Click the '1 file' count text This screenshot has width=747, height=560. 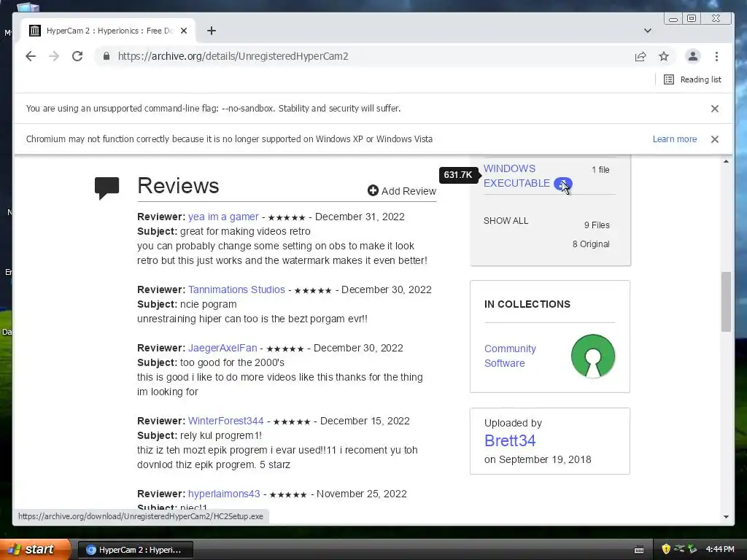point(601,169)
